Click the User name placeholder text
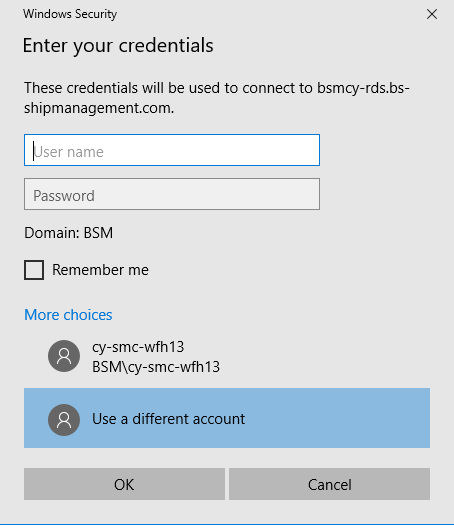The height and width of the screenshot is (529, 454). click(68, 152)
